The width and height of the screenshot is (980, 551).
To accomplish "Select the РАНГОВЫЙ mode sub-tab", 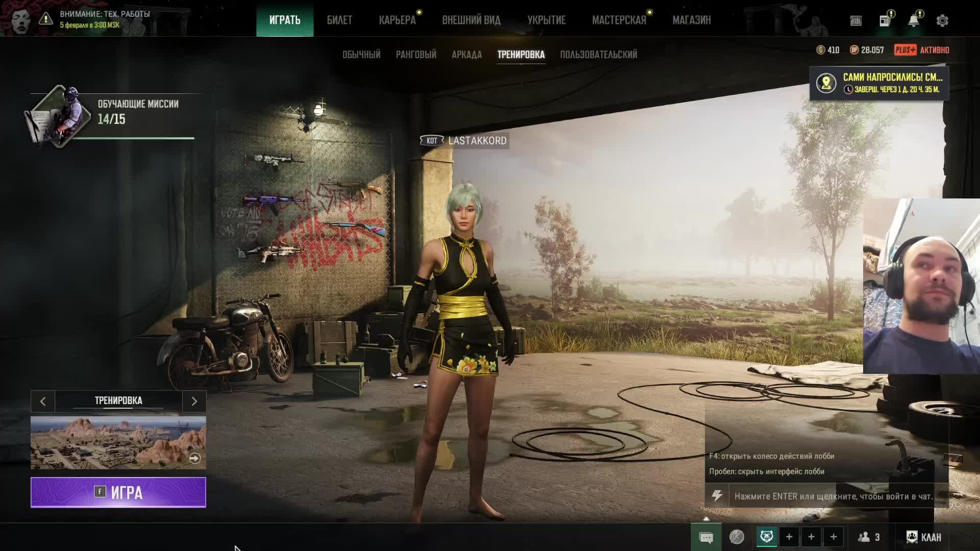I will (x=416, y=55).
